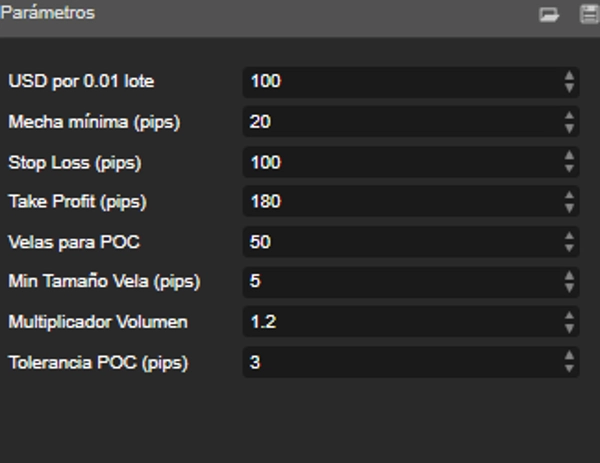The height and width of the screenshot is (463, 600).
Task: Click the Min Tamaño Vela (pips) field
Action: coord(400,282)
